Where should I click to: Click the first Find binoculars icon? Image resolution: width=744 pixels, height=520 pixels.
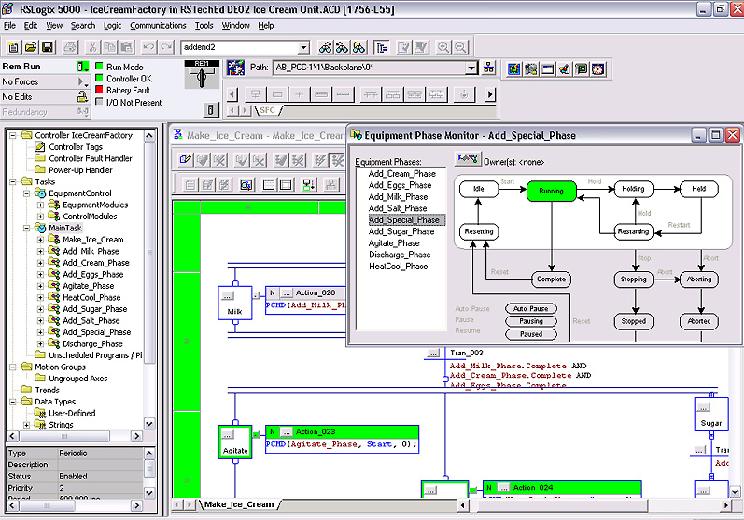[325, 47]
